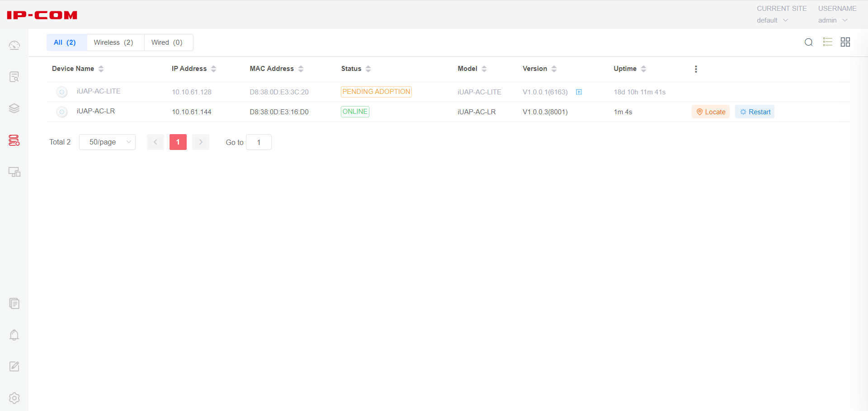The image size is (868, 411).
Task: Click MAC address D8:38:0D:E3:16:D0
Action: pyautogui.click(x=279, y=112)
